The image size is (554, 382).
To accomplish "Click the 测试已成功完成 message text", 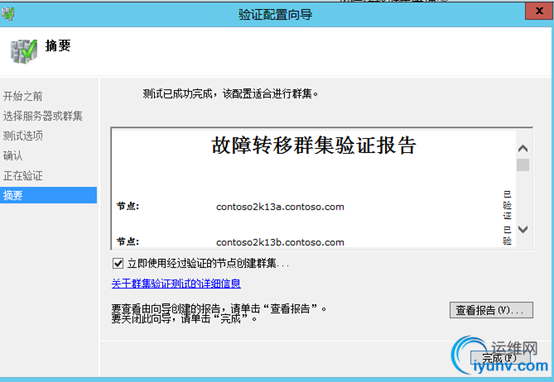I will pos(231,94).
